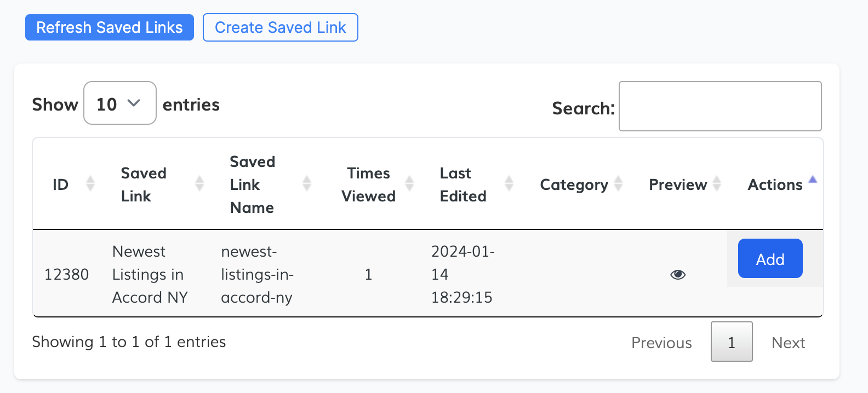
Task: Click the newest-listings-in-accord-ny name cell
Action: (257, 274)
